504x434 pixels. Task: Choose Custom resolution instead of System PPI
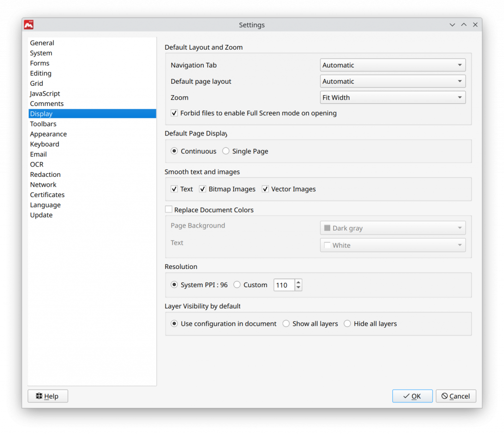237,285
